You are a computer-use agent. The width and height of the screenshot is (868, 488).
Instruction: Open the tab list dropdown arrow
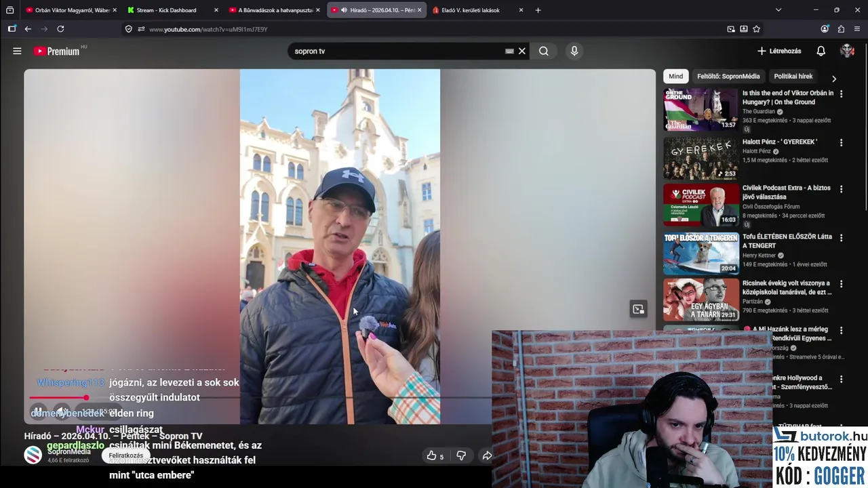778,10
